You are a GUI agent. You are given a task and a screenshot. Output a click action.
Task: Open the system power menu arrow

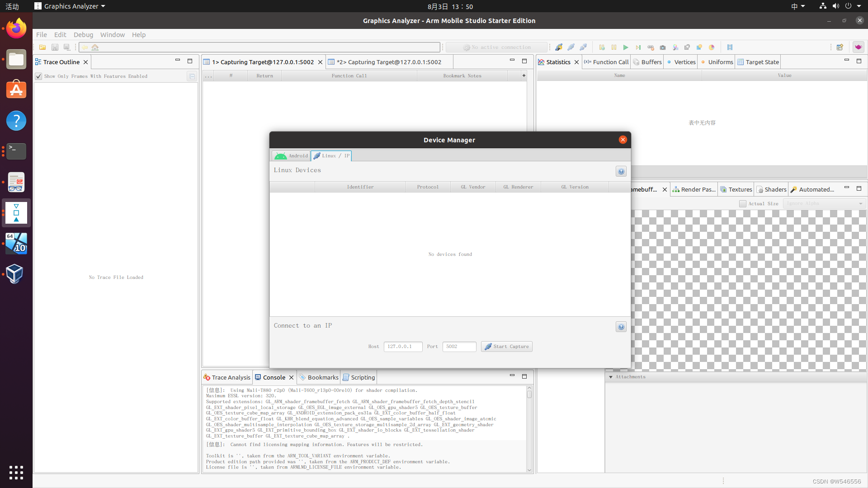859,6
